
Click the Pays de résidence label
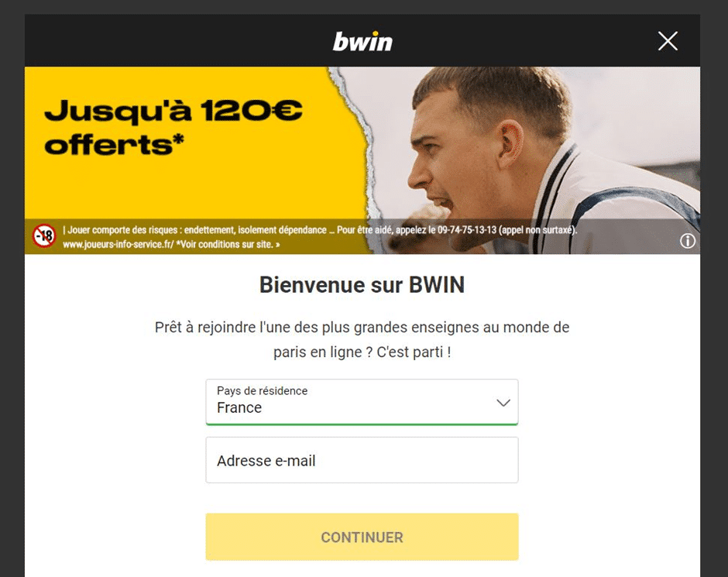[262, 391]
